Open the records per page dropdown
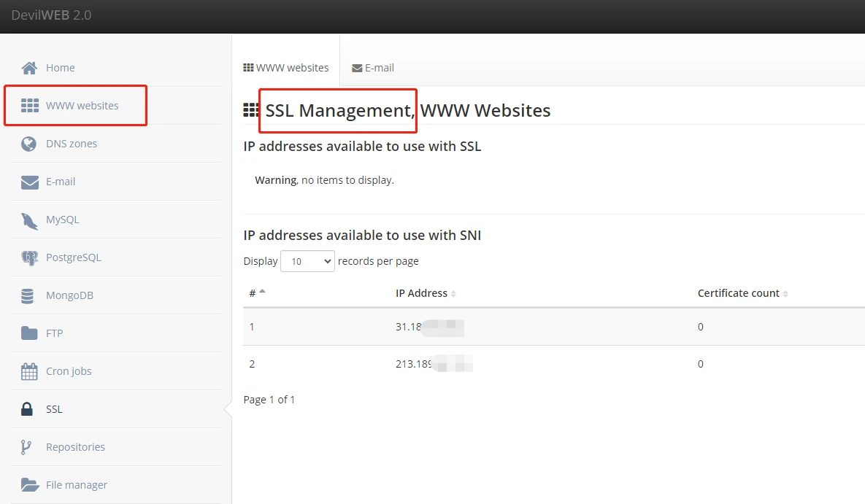 click(x=307, y=261)
